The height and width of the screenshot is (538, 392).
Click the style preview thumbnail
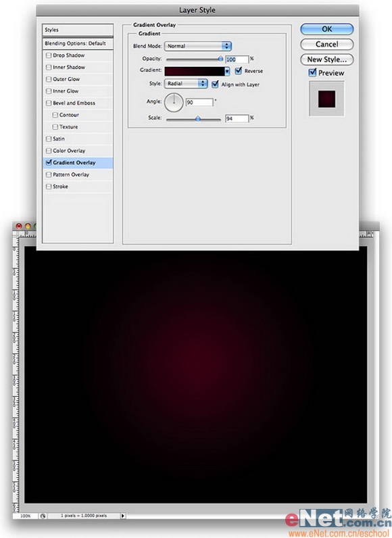tap(327, 99)
